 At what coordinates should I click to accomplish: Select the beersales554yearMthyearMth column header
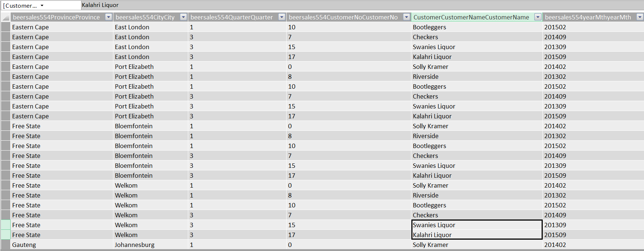tap(588, 17)
